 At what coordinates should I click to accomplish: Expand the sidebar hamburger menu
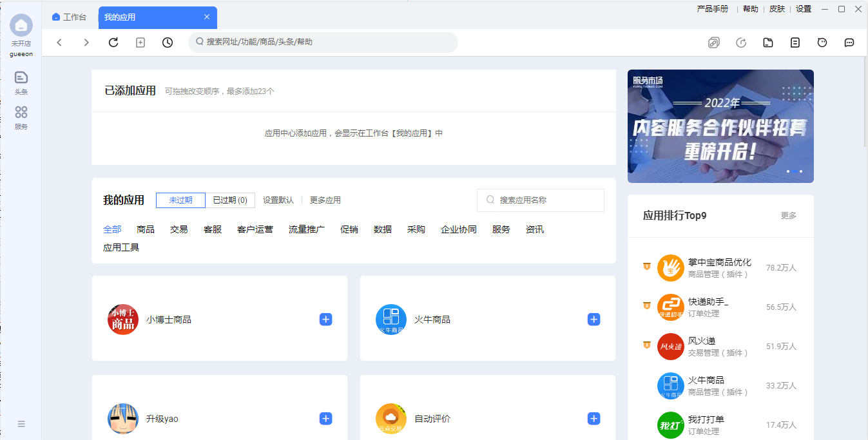click(x=21, y=424)
